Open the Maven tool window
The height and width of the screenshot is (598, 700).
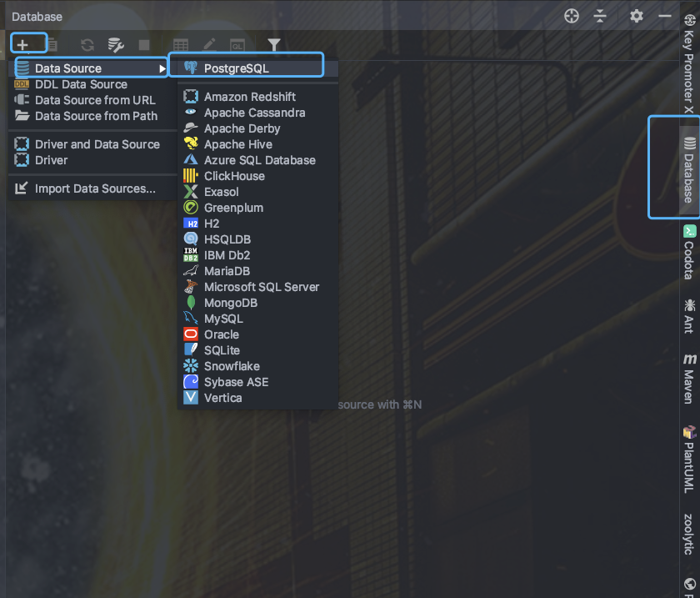pyautogui.click(x=689, y=379)
